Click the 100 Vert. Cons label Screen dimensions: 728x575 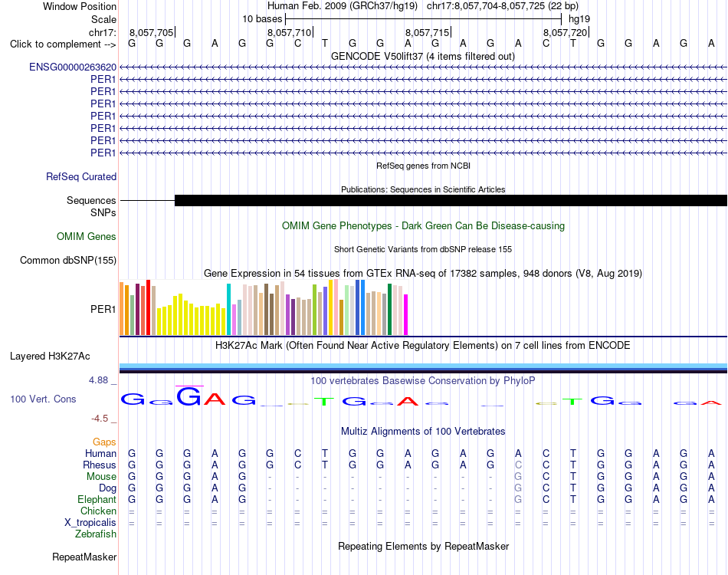[x=43, y=399]
